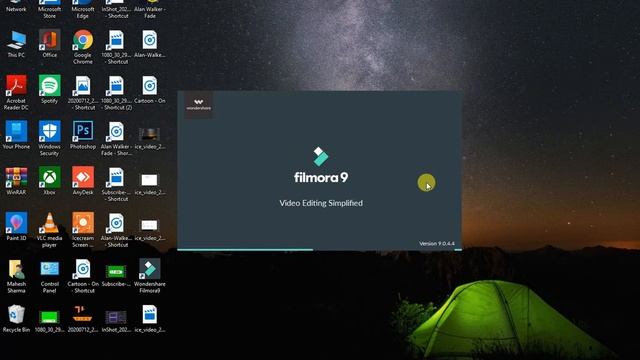Select Microsoft Store desktop icon
This screenshot has width=640, height=360.
point(49,9)
